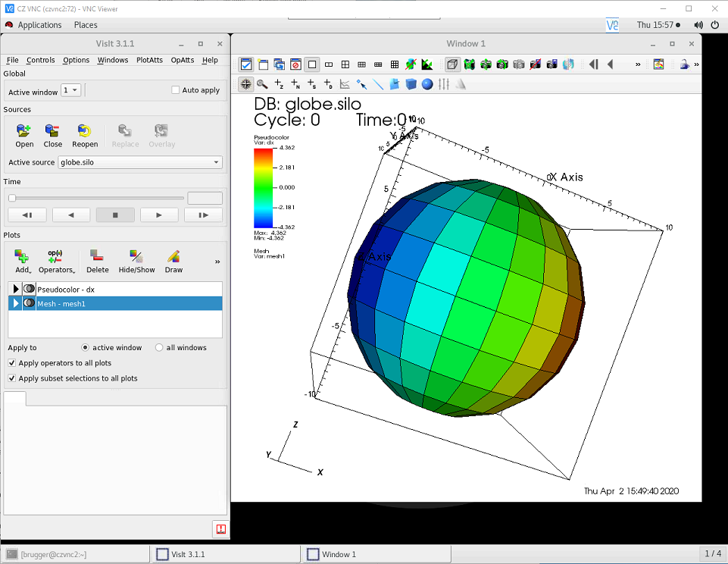This screenshot has width=728, height=564.
Task: Click the Time slider handle
Action: pyautogui.click(x=13, y=198)
